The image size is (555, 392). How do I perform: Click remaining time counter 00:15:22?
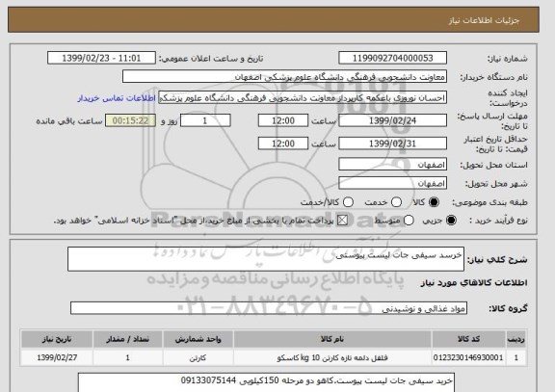point(130,120)
